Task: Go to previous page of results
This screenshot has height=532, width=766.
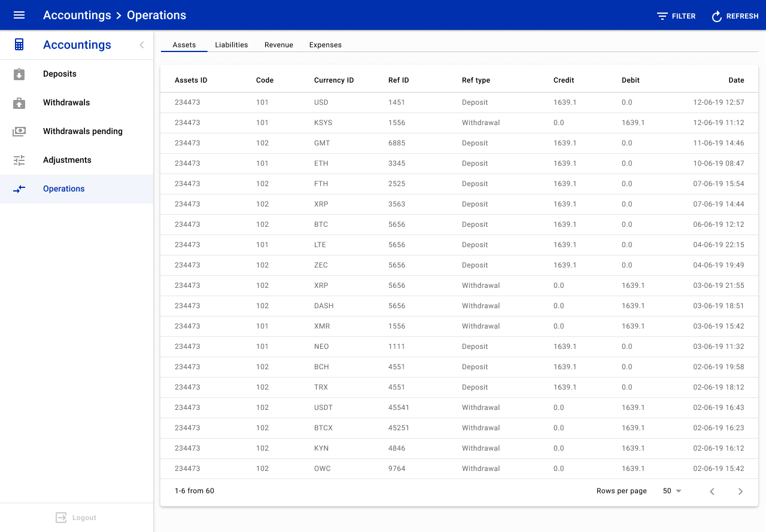Action: click(x=712, y=491)
